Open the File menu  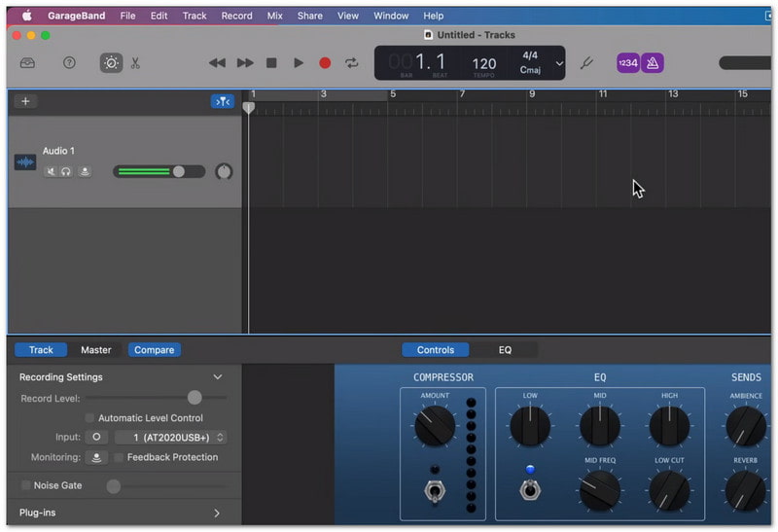127,16
